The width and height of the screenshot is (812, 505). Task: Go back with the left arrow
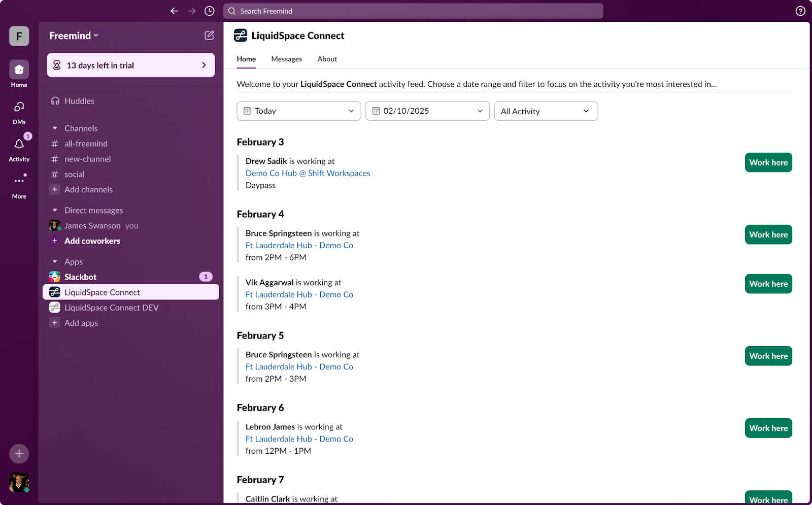tap(174, 11)
